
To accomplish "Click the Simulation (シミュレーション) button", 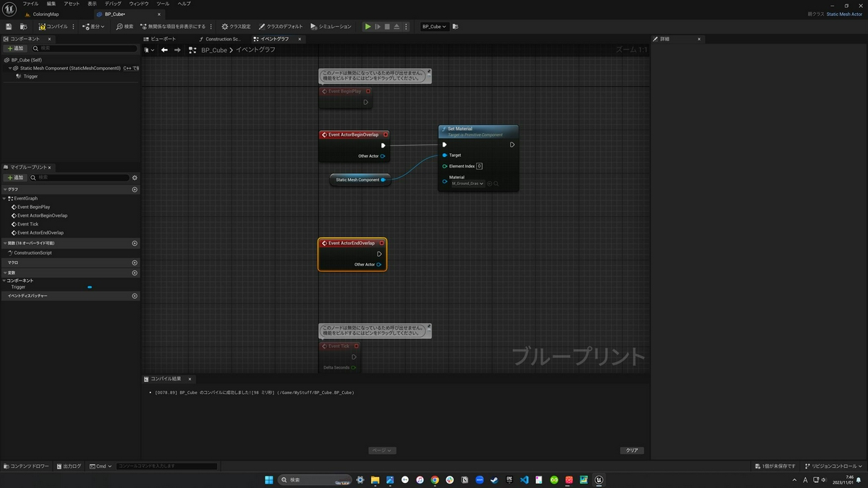I will point(331,27).
